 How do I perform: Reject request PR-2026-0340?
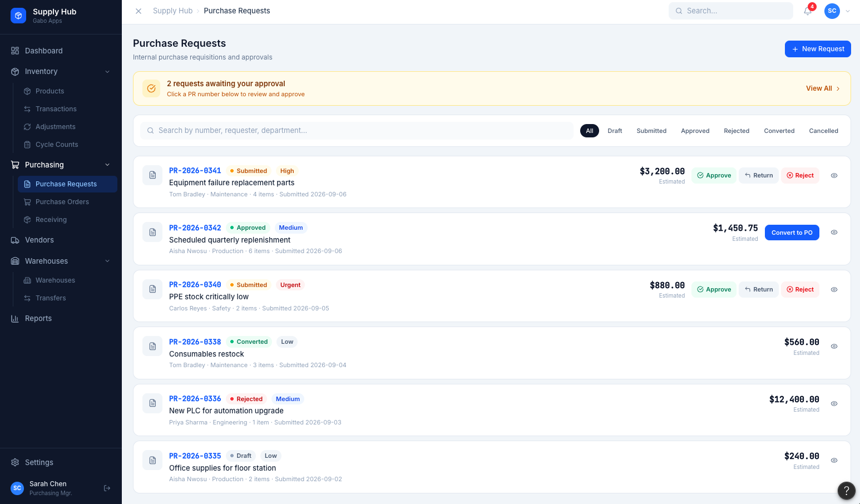pos(800,289)
